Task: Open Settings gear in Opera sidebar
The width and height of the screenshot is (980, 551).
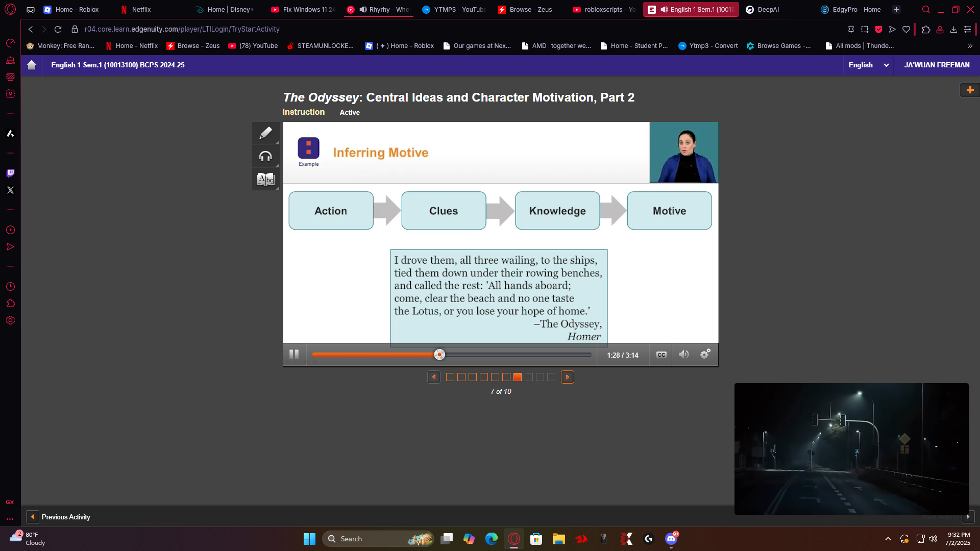Action: [x=10, y=320]
